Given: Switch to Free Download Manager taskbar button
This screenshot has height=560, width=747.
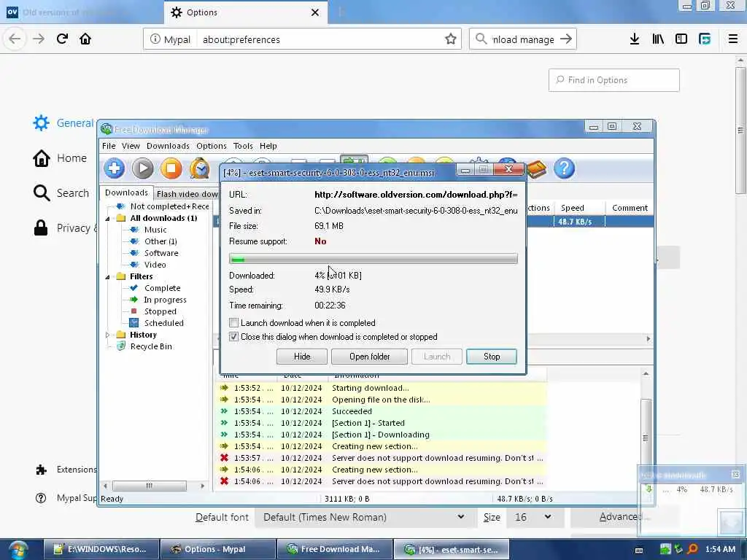Looking at the screenshot, I should 335,550.
